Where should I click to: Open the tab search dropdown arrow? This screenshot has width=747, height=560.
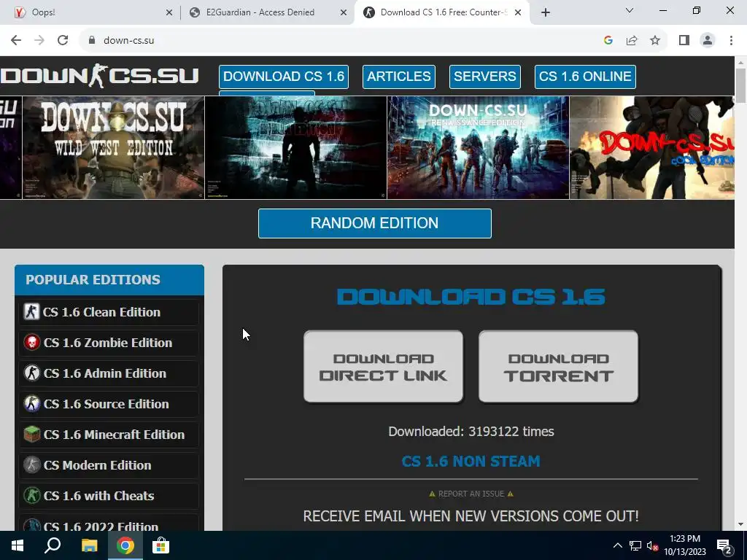coord(629,10)
